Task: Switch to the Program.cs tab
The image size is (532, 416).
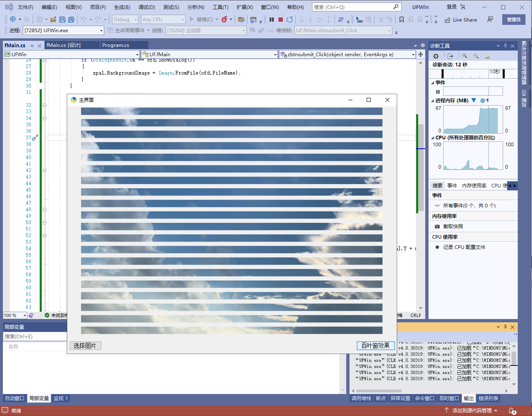Action: pyautogui.click(x=116, y=45)
